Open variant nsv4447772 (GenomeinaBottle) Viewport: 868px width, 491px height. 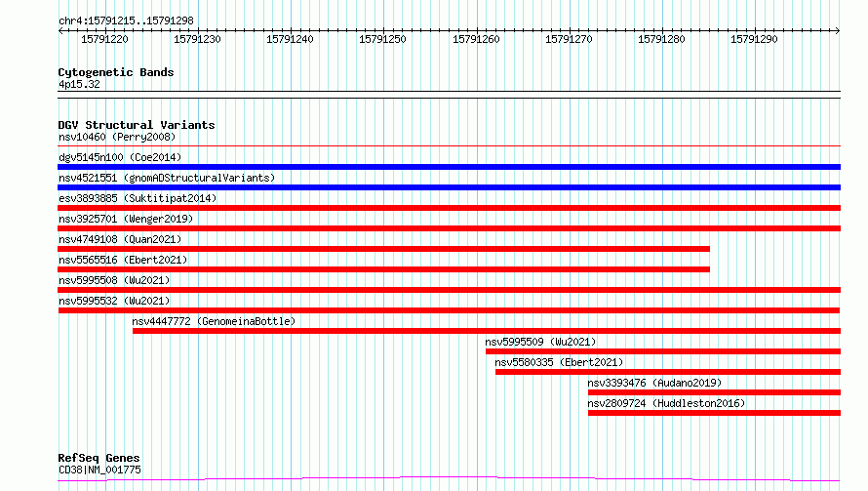point(214,321)
